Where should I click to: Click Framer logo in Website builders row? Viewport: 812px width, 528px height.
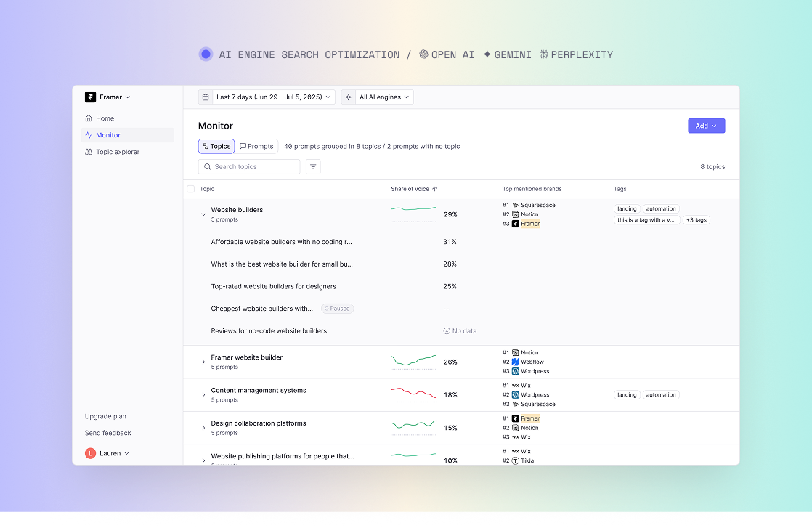pyautogui.click(x=515, y=224)
